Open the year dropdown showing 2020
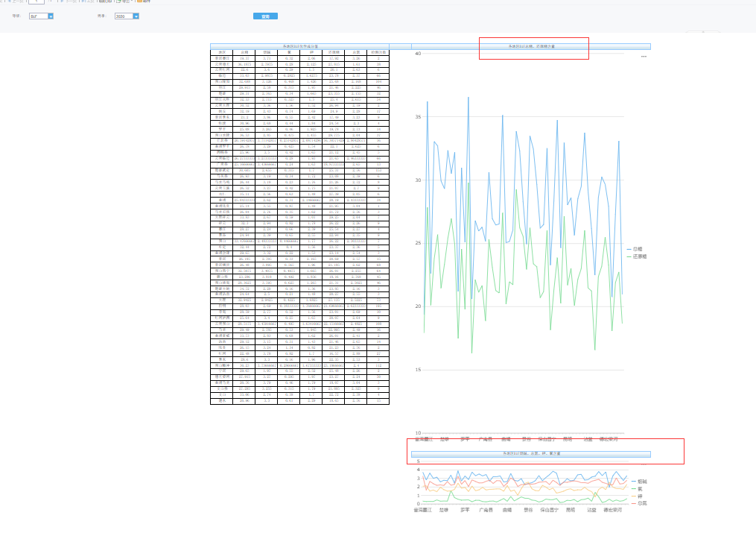The height and width of the screenshot is (536, 756). (x=136, y=16)
